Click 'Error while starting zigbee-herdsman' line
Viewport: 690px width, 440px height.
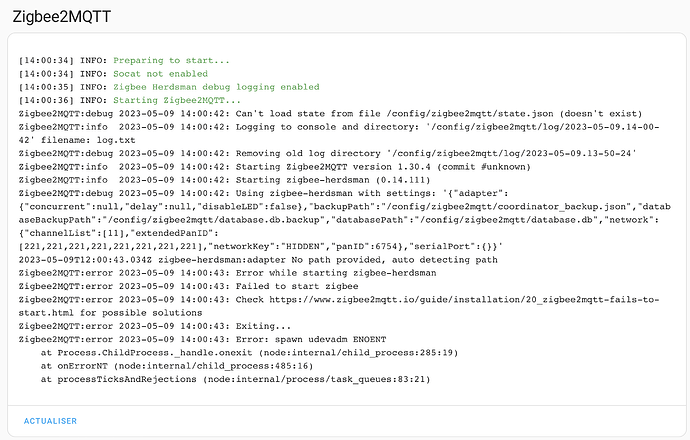(228, 273)
